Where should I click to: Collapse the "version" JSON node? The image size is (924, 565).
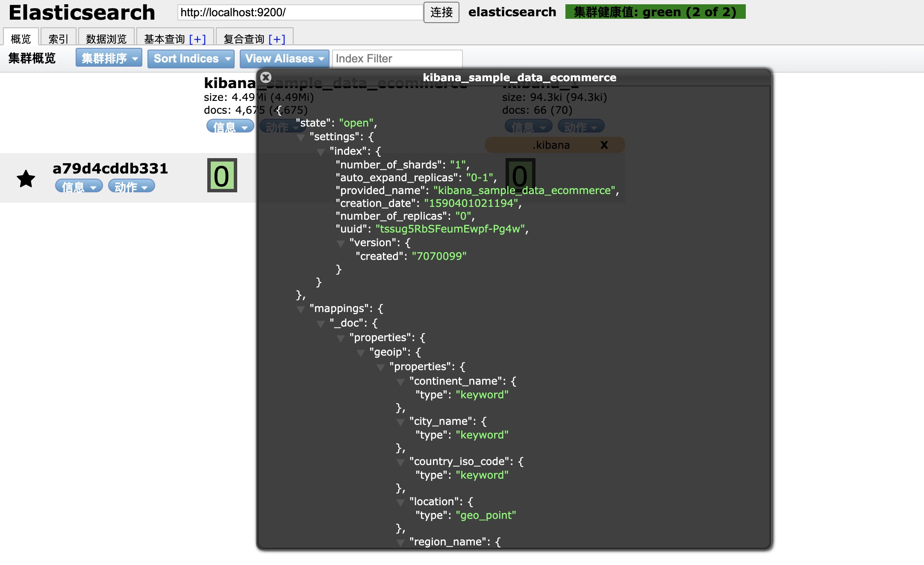point(341,244)
